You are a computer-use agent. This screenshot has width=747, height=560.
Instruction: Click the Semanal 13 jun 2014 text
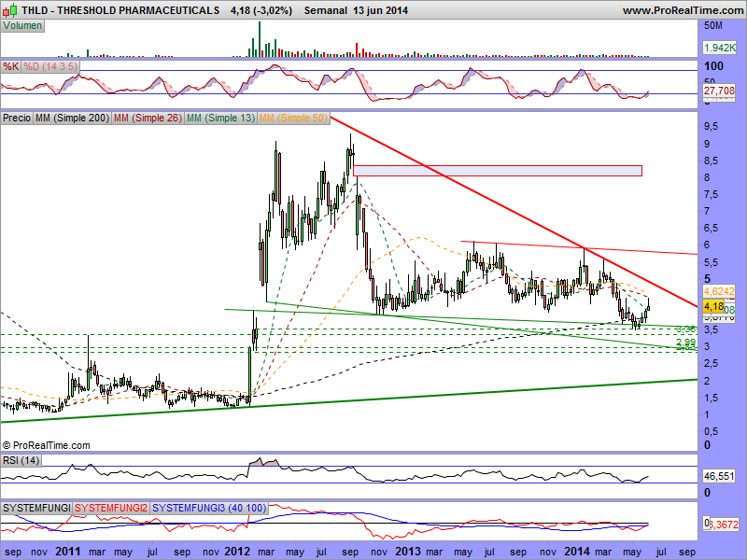click(x=356, y=10)
